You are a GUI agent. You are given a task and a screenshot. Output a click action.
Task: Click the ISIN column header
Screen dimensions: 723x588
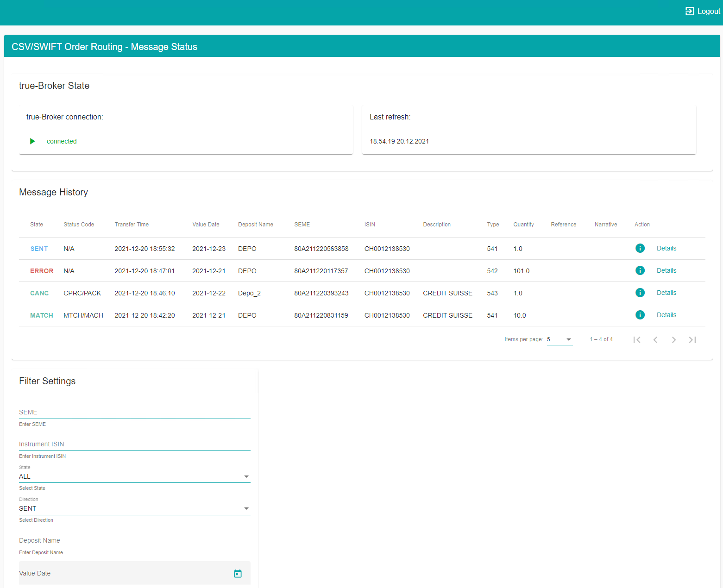coord(370,225)
